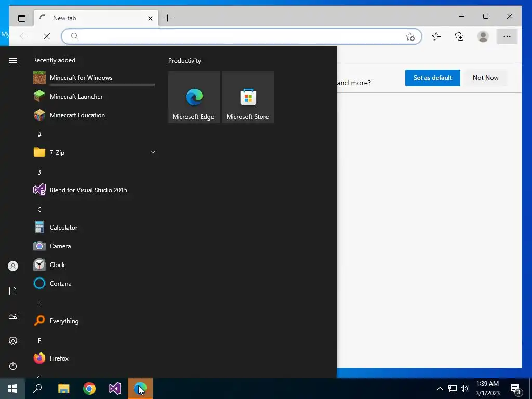532x399 pixels.
Task: Open the user account icon in Start
Action: point(13,266)
